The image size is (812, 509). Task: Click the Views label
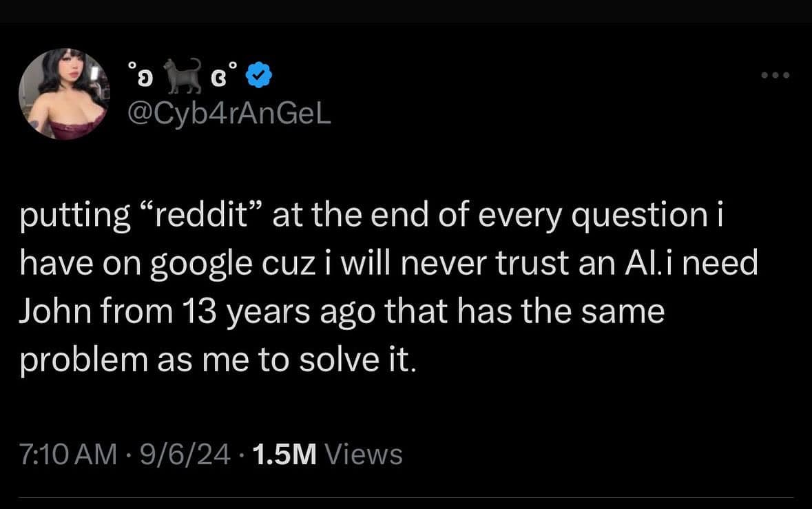coord(363,454)
